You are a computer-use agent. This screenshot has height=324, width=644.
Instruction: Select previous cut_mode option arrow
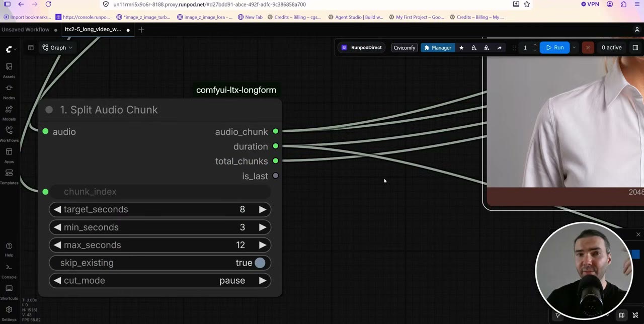(57, 281)
